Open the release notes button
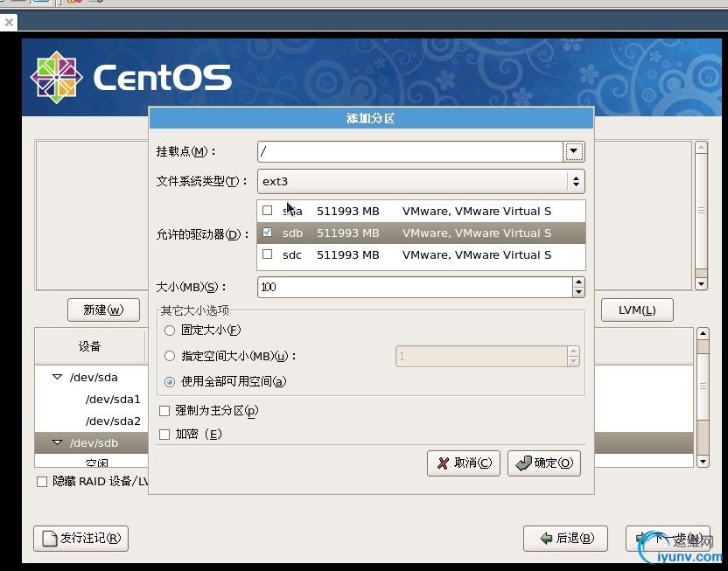 pos(80,538)
